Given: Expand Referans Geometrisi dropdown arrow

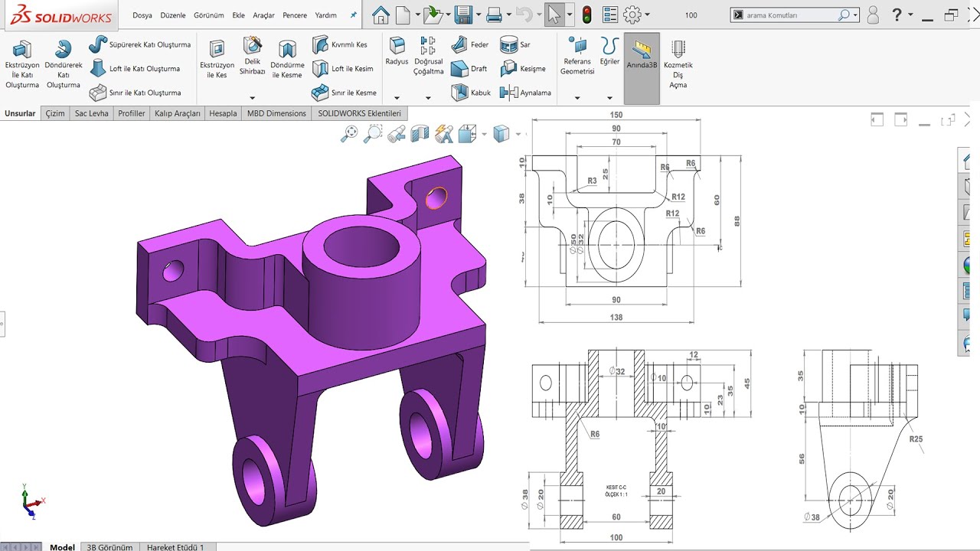Looking at the screenshot, I should pyautogui.click(x=577, y=98).
